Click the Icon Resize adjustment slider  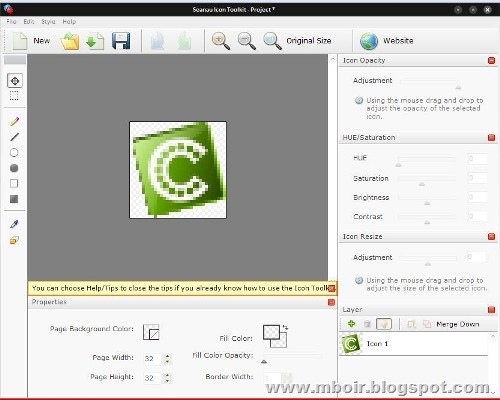428,260
